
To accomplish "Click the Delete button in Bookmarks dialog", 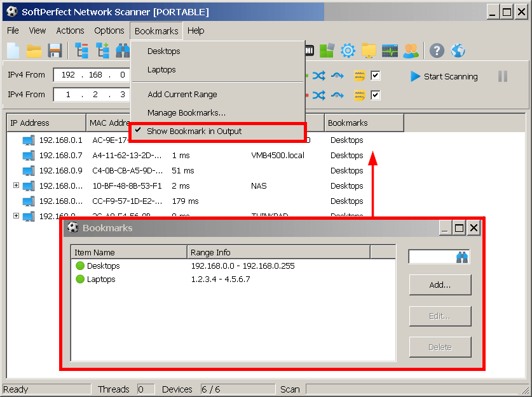I will click(440, 347).
